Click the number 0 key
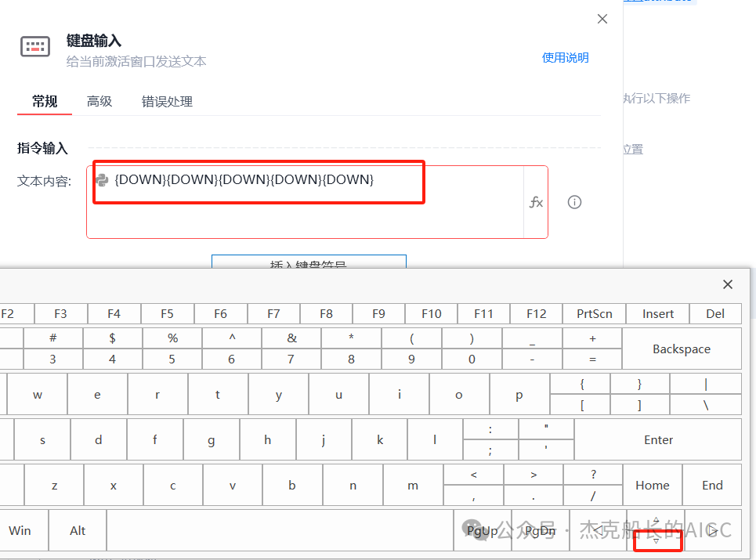Image resolution: width=756 pixels, height=560 pixels. (472, 359)
